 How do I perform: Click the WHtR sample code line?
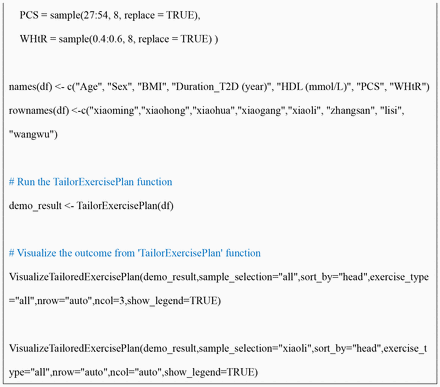[x=119, y=39]
